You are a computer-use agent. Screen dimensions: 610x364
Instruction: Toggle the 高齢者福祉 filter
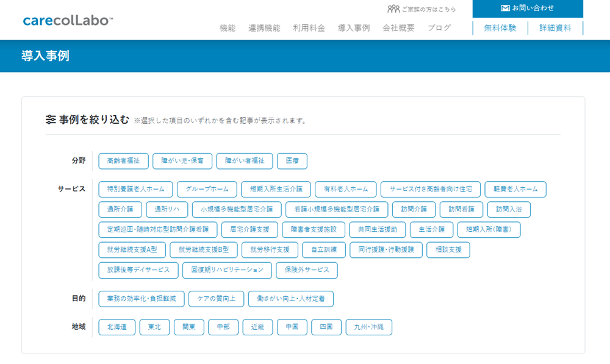coord(123,161)
